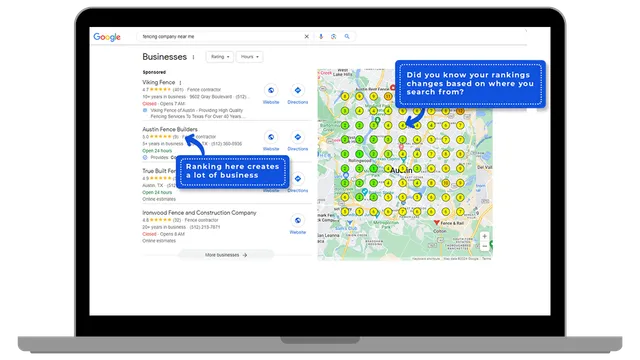Viewport: 640px width, 360px height.
Task: Open the Rating filter dropdown
Action: click(x=220, y=57)
